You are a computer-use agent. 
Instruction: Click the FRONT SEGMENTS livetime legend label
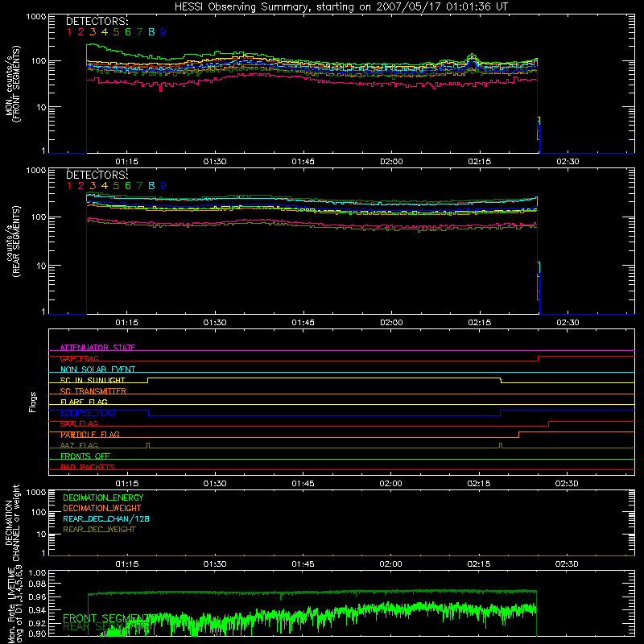[106, 618]
